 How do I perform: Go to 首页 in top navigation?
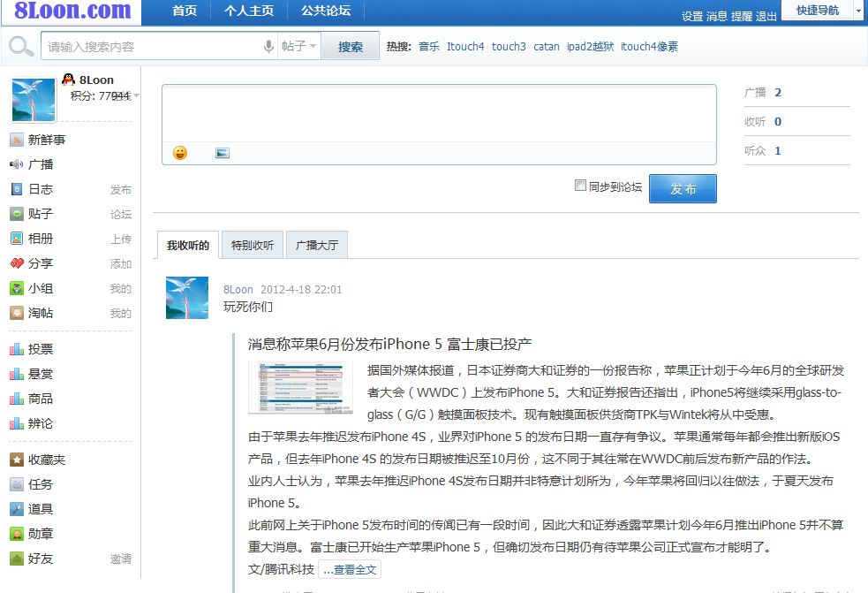185,11
